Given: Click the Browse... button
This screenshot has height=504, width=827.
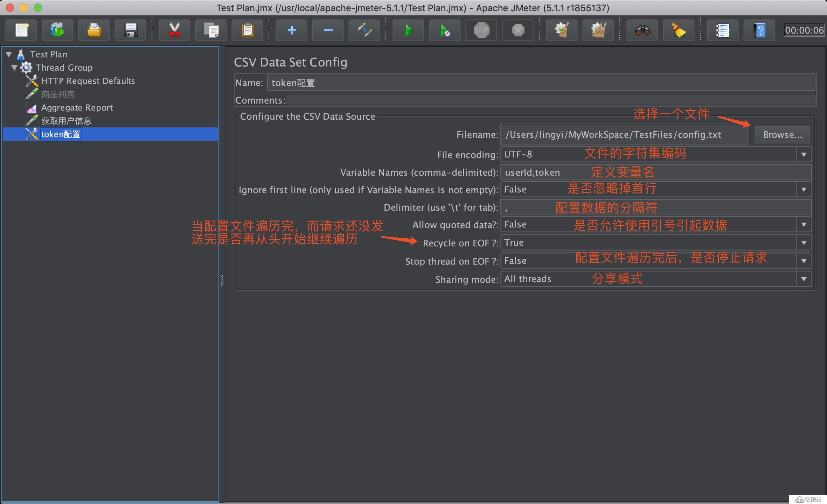Looking at the screenshot, I should click(x=782, y=135).
